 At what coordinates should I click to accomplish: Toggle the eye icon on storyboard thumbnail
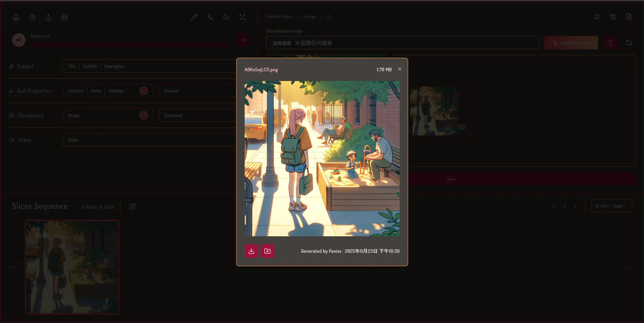pyautogui.click(x=462, y=127)
